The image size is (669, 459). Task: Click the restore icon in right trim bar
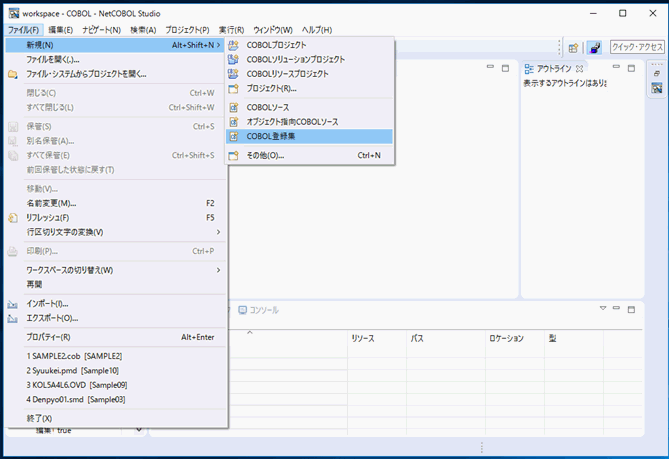(657, 74)
